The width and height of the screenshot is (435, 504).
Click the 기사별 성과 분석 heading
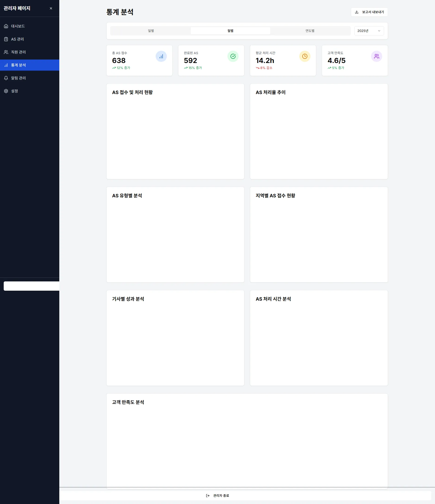click(x=128, y=299)
